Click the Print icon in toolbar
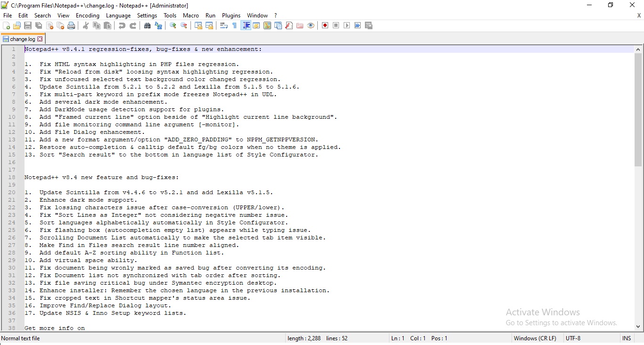 (71, 25)
